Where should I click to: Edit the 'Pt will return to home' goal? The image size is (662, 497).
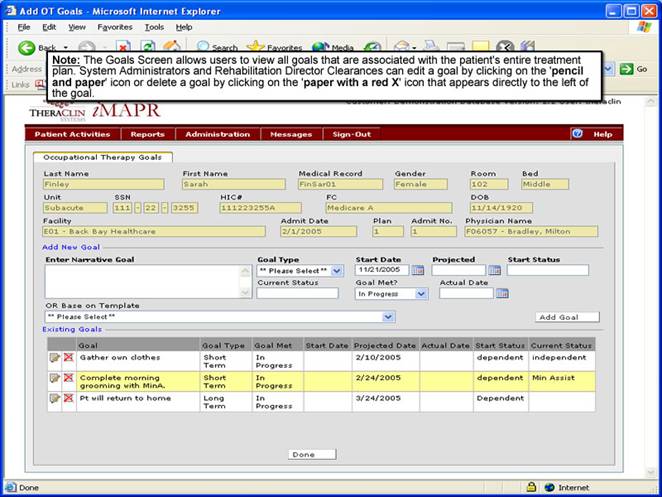tap(54, 399)
